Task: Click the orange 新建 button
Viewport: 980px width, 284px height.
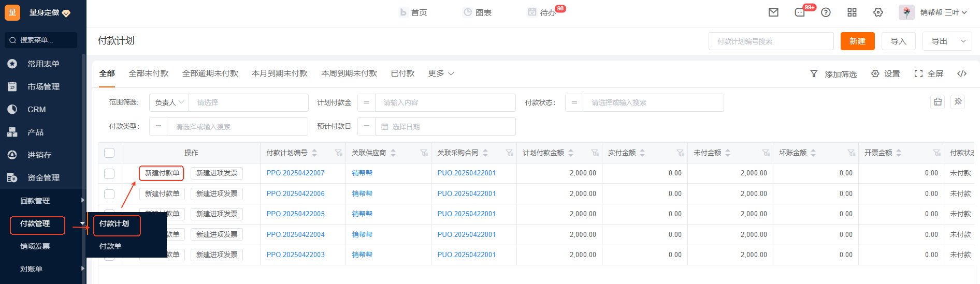Action: click(858, 41)
